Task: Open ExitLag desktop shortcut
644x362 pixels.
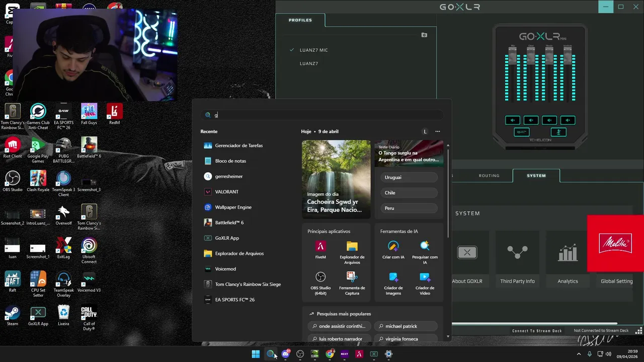Action: click(x=63, y=248)
